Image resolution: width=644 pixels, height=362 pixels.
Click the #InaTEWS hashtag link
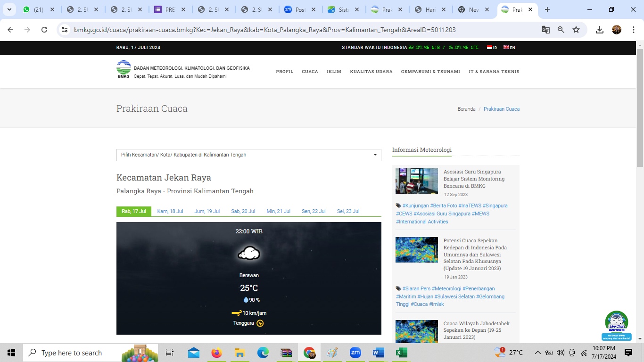(470, 206)
